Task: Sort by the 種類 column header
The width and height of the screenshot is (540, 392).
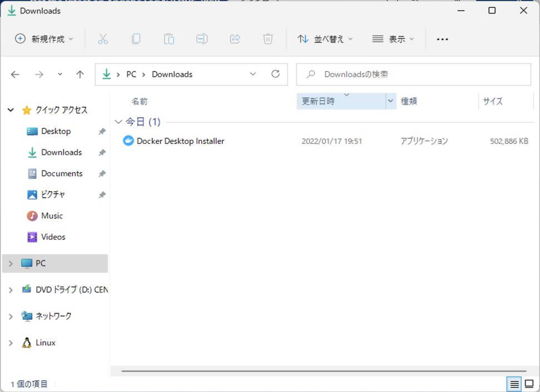Action: pyautogui.click(x=409, y=101)
